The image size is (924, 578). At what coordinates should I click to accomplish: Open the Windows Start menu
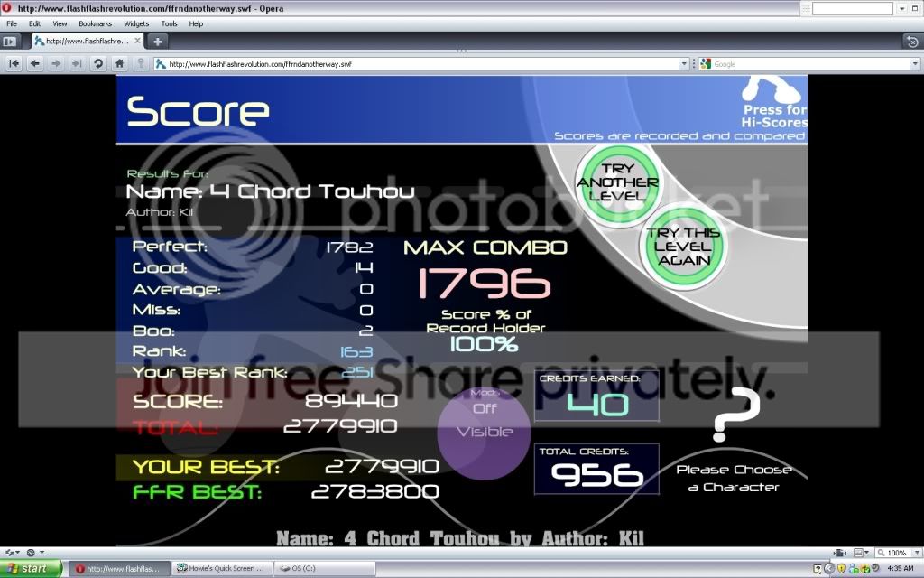pos(32,569)
